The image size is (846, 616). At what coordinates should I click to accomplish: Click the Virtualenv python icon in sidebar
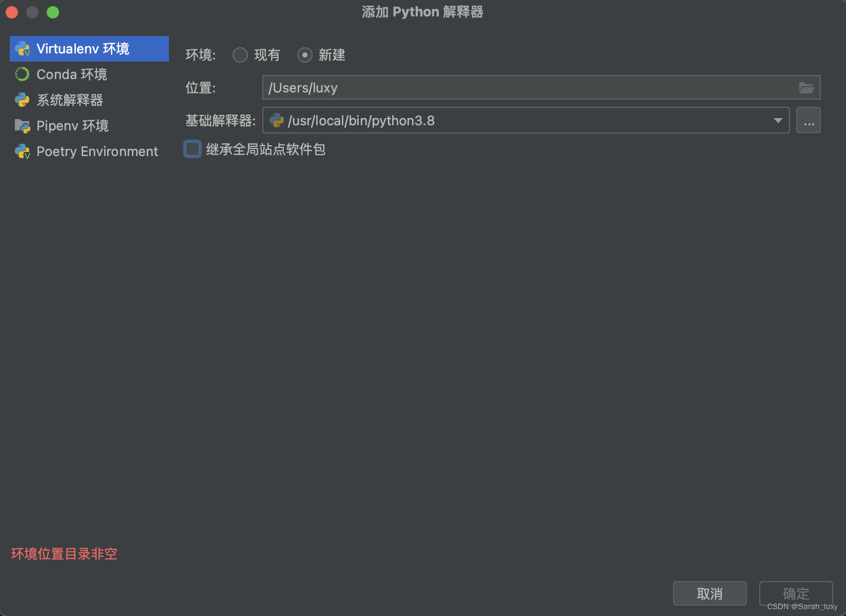pos(23,49)
